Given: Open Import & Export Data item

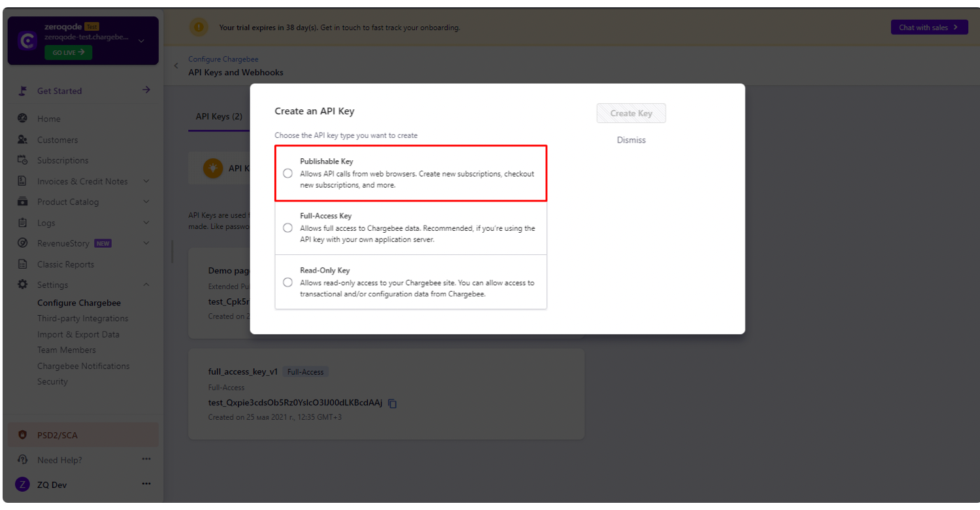Looking at the screenshot, I should click(x=78, y=334).
